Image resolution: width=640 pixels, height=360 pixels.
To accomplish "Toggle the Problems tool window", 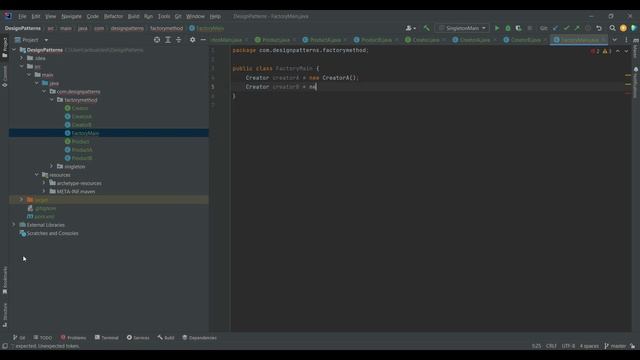I will [73, 338].
